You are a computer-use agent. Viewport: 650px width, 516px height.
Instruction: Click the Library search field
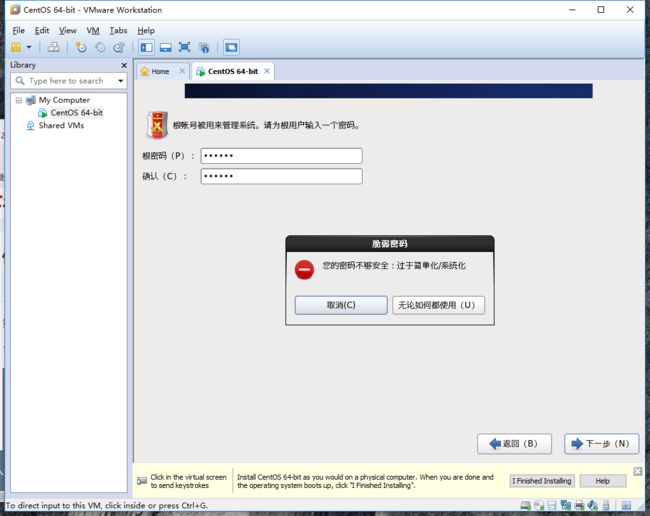[x=68, y=81]
